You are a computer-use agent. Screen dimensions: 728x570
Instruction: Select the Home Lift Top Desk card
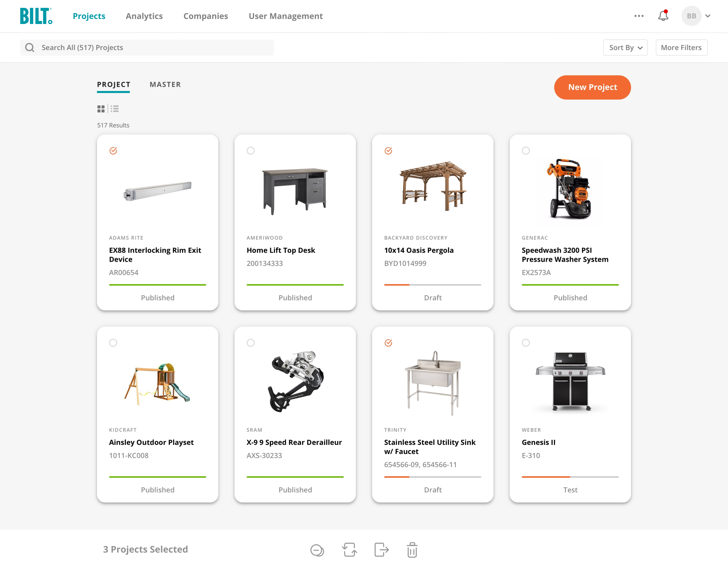pos(251,151)
